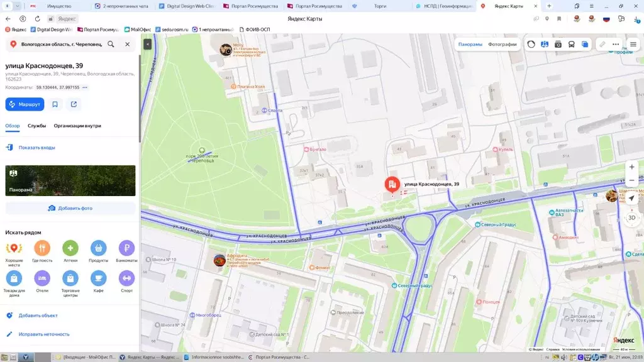
Task: Open the more tools three-dots menu
Action: 616,44
